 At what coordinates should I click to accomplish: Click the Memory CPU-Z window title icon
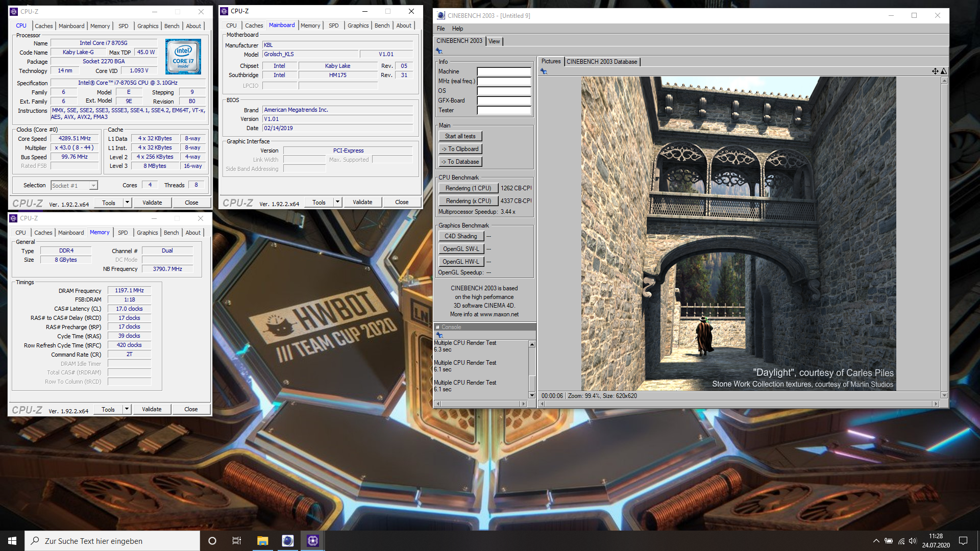(x=13, y=218)
